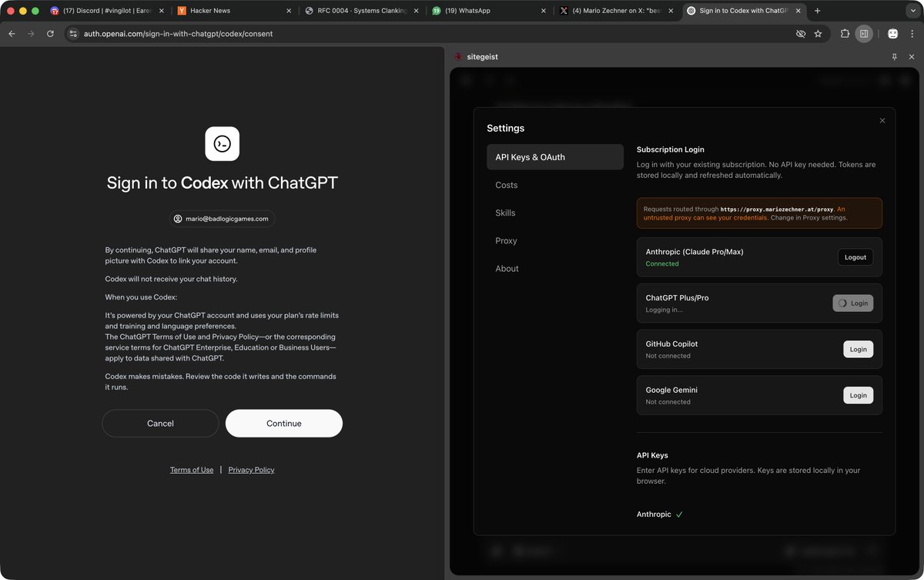Close the WhatsApp tab

tap(543, 11)
